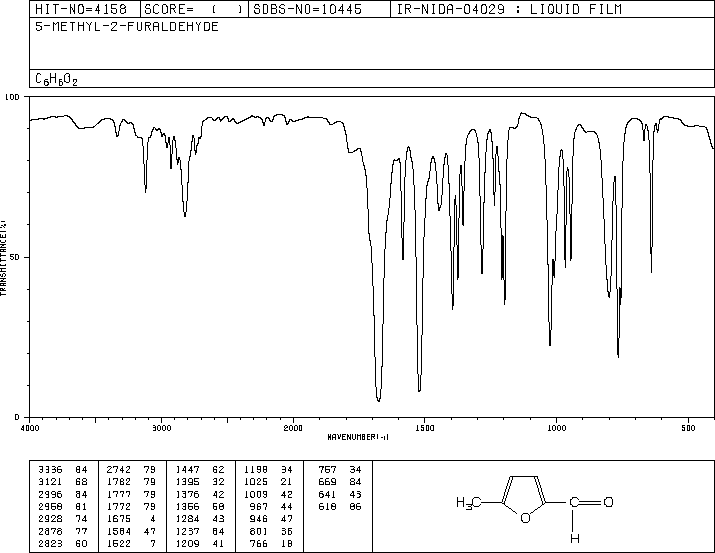
Task: Click the HIT-NO=4158 header field
Action: (85, 9)
